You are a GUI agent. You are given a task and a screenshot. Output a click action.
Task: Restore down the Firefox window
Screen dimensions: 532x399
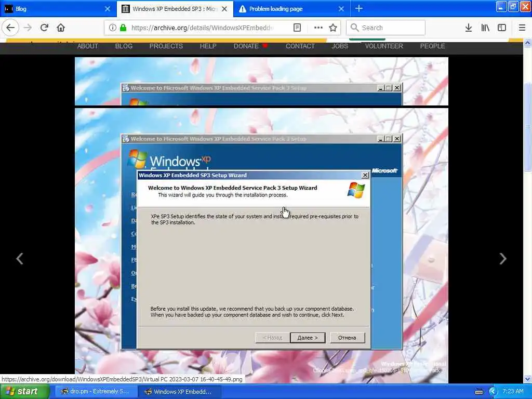(513, 6)
